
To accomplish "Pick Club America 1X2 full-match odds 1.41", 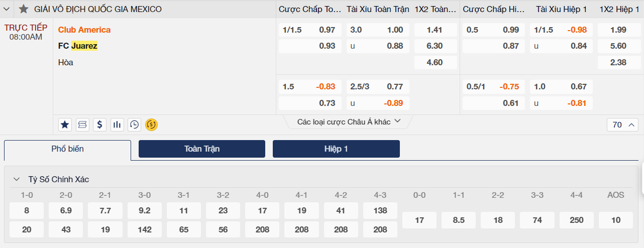I will 435,30.
